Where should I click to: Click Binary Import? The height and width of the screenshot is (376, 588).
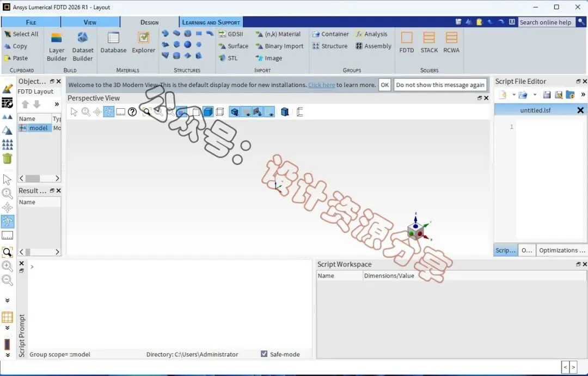(279, 46)
